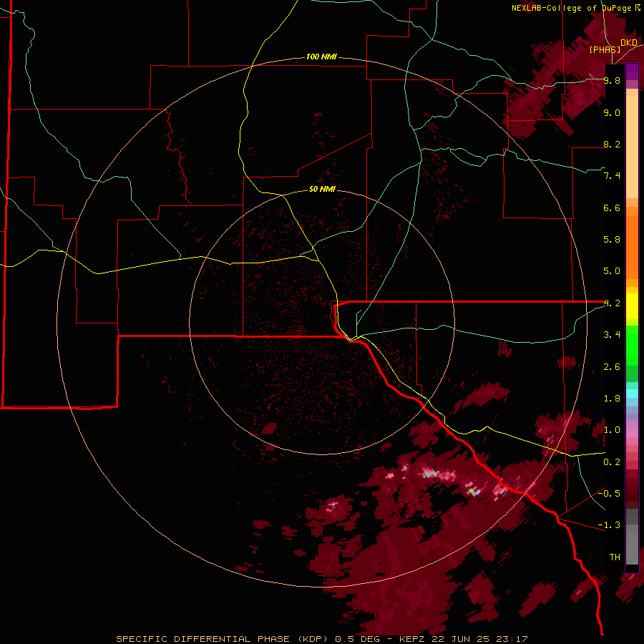Screen dimensions: 644x644
Task: Click the 1.8 value on the scale
Action: 612,399
